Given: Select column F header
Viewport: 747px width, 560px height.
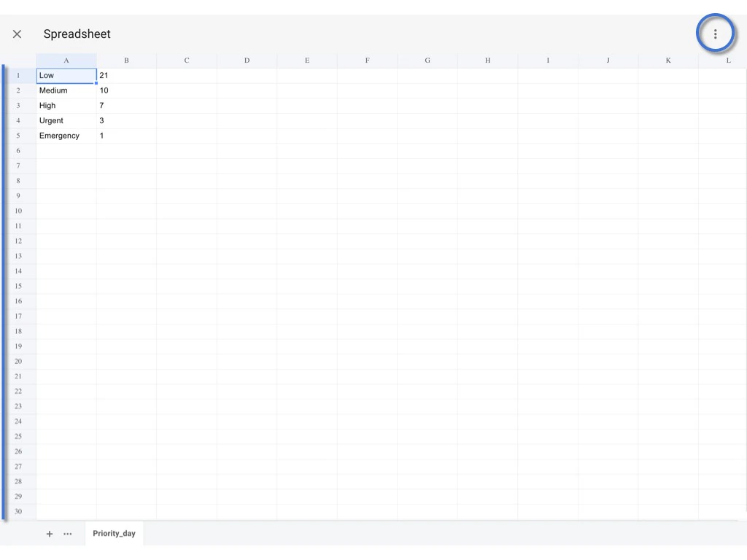Looking at the screenshot, I should [x=367, y=60].
